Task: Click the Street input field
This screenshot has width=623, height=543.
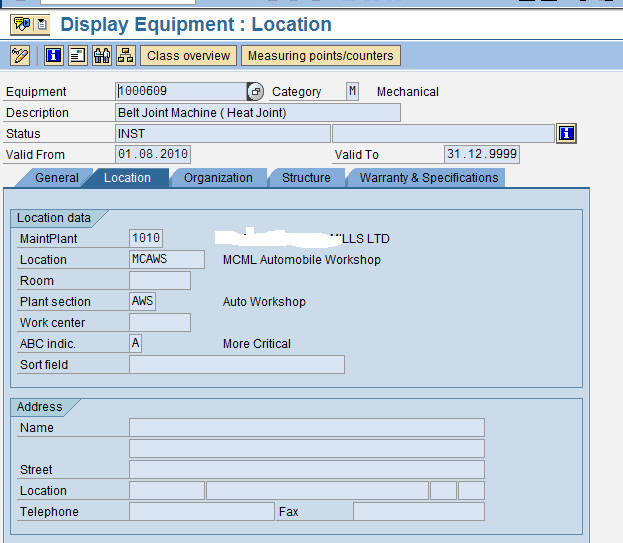Action: click(307, 470)
